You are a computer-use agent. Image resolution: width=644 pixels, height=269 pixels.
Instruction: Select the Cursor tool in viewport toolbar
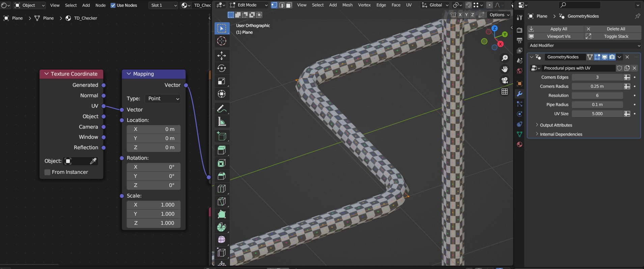pos(222,41)
